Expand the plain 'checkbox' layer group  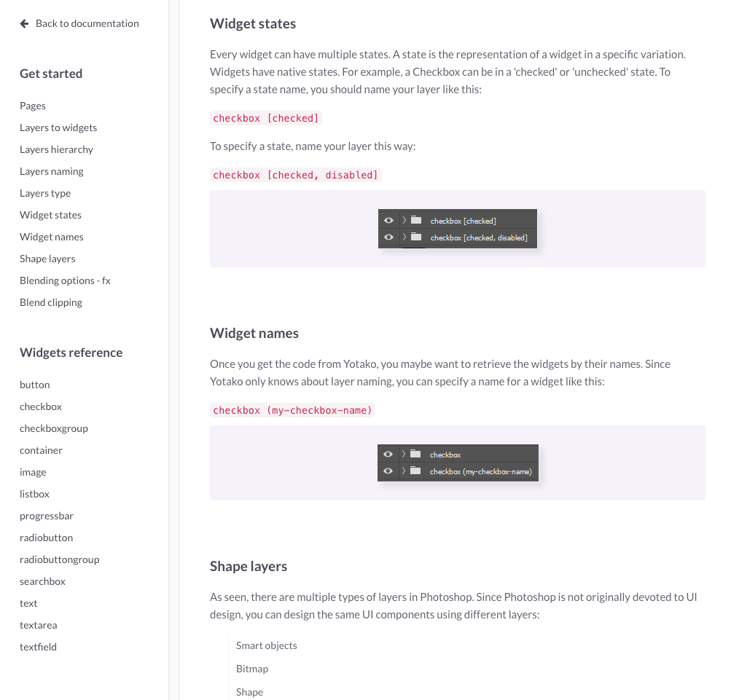(403, 454)
